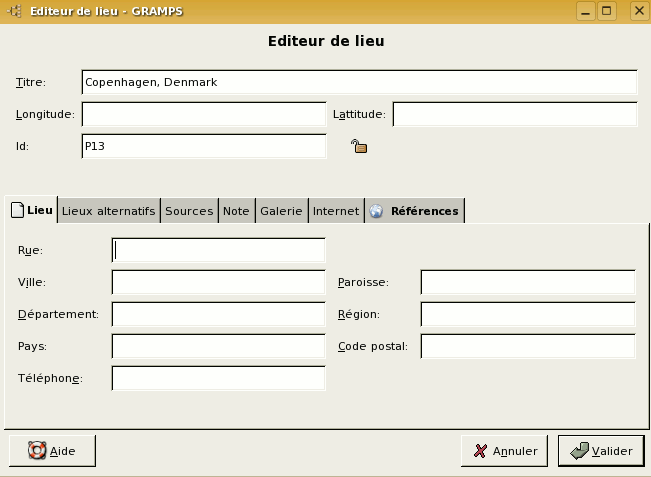Select the Note tab
The width and height of the screenshot is (651, 477).
click(236, 211)
